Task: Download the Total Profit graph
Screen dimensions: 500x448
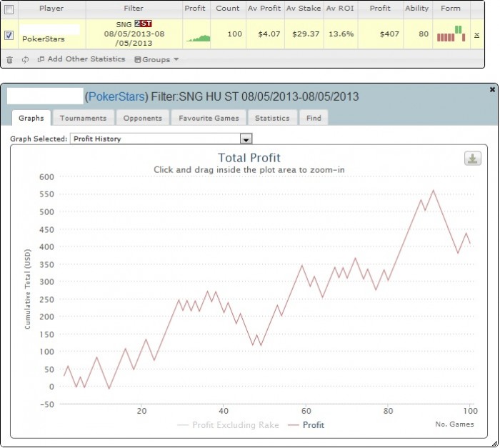Action: 473,159
